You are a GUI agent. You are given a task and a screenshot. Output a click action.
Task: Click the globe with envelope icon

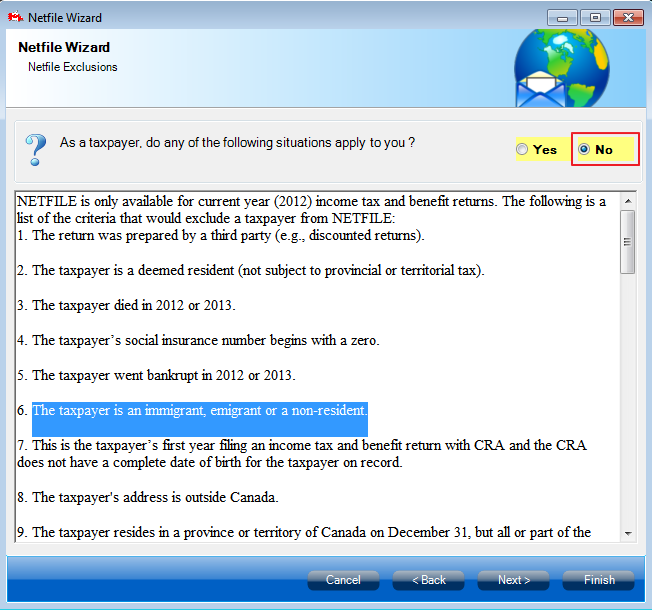click(x=561, y=68)
